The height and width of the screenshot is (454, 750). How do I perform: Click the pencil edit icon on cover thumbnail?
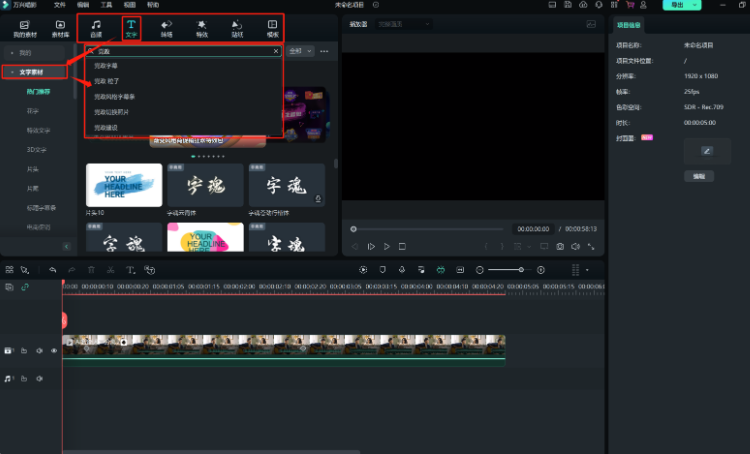[707, 151]
